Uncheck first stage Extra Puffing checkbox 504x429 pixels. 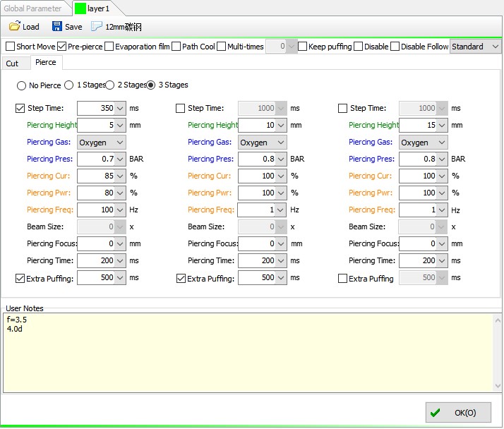pos(20,278)
